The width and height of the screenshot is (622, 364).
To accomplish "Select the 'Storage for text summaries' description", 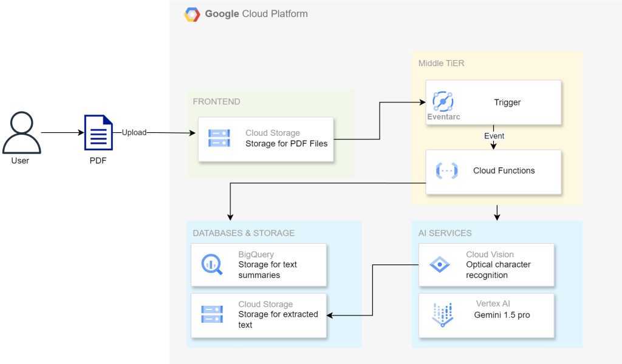I will [x=267, y=270].
